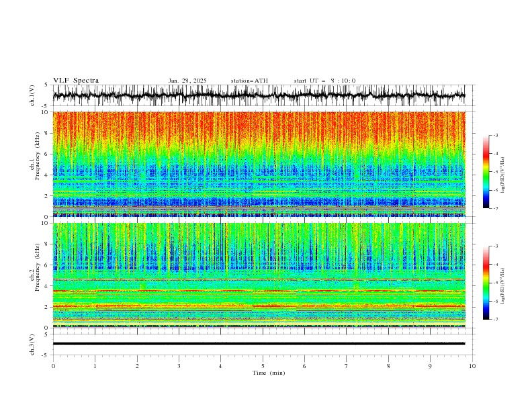
Task: Click the ch.2 spectrogram panel
Action: [x=259, y=275]
